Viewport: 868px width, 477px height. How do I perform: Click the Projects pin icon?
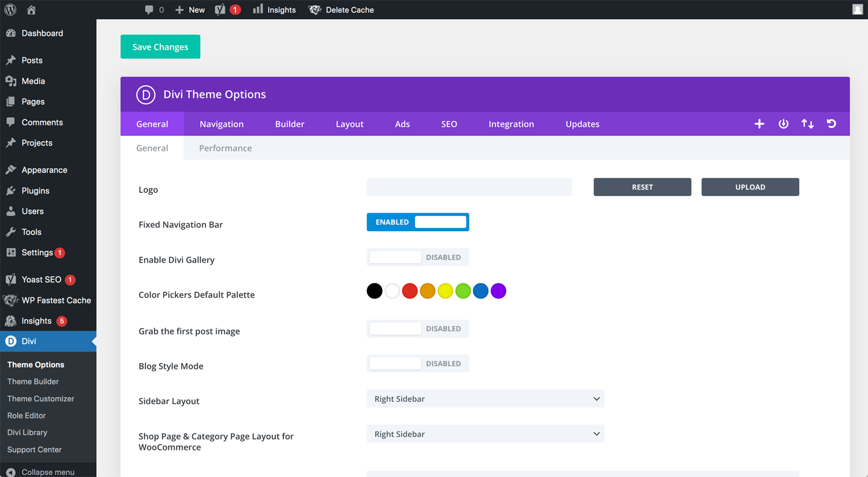[x=11, y=143]
